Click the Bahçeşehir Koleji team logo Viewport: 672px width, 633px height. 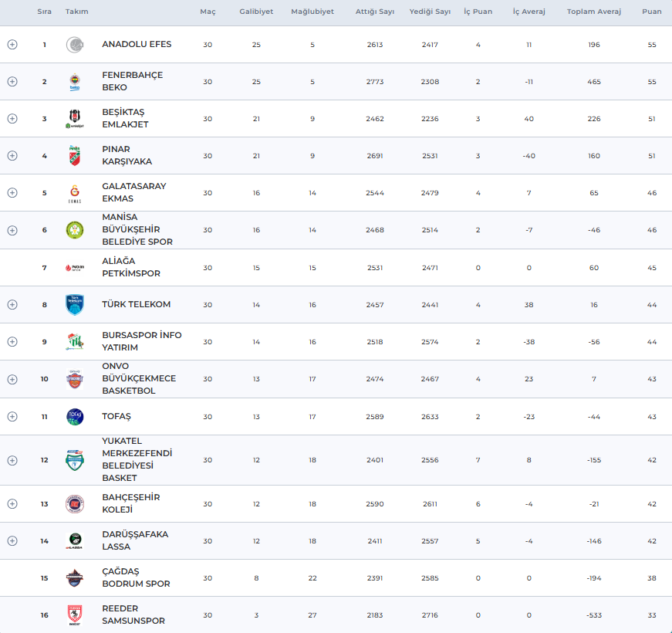[x=75, y=504]
